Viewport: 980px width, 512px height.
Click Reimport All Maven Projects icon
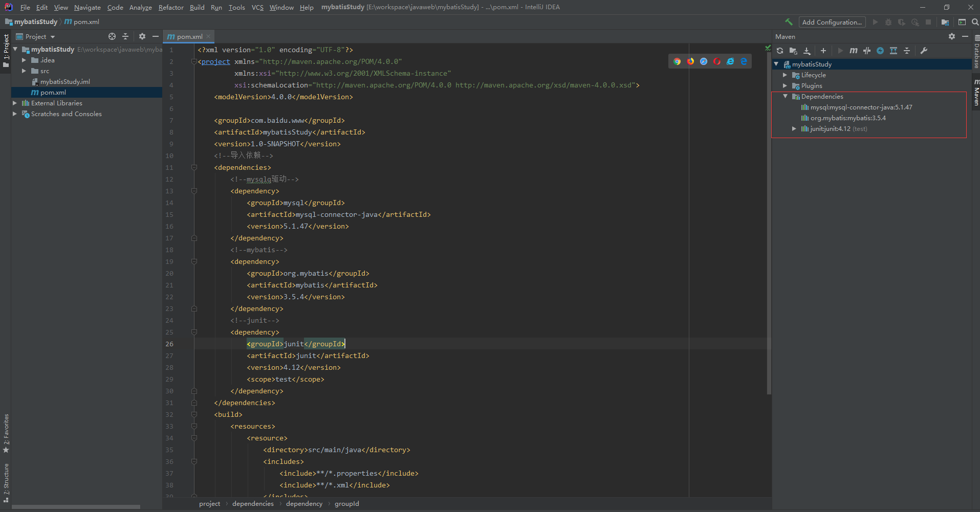tap(780, 51)
